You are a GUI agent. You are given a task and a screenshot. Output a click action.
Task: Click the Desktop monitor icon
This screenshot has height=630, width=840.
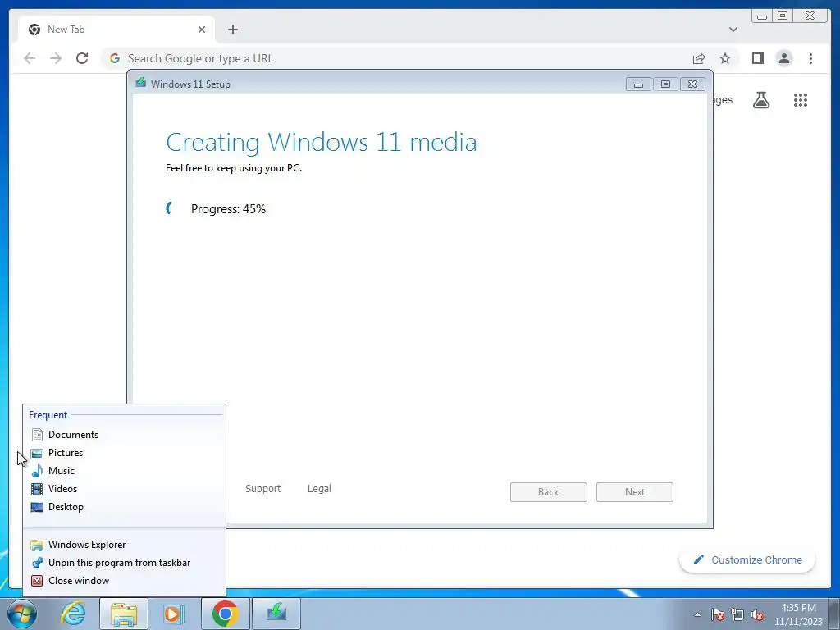[x=37, y=507]
